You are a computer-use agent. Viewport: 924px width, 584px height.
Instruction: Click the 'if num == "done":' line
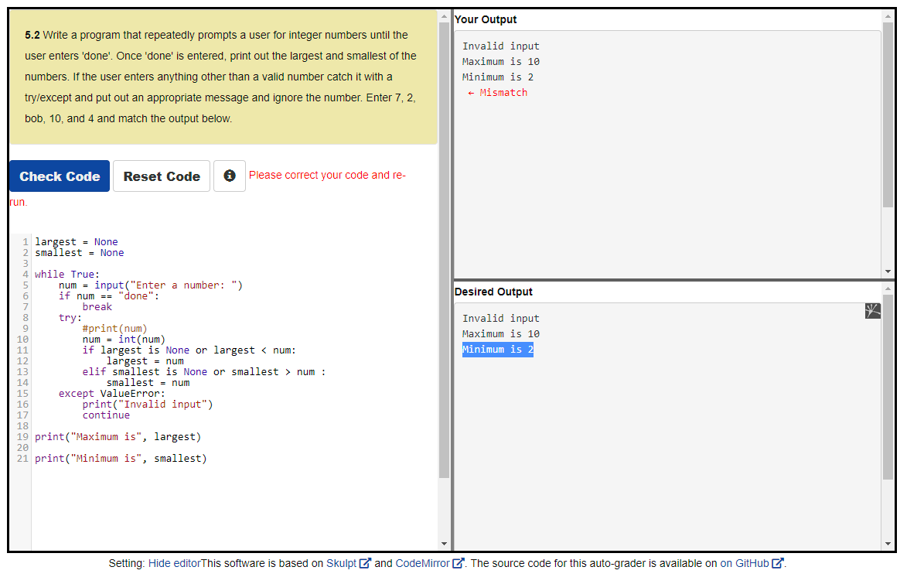(109, 295)
